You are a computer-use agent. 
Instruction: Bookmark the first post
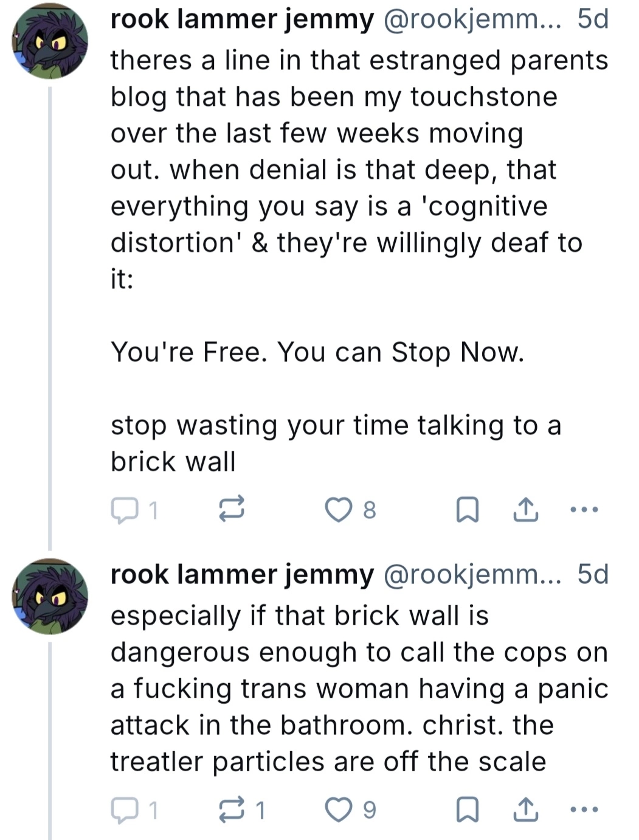467,510
